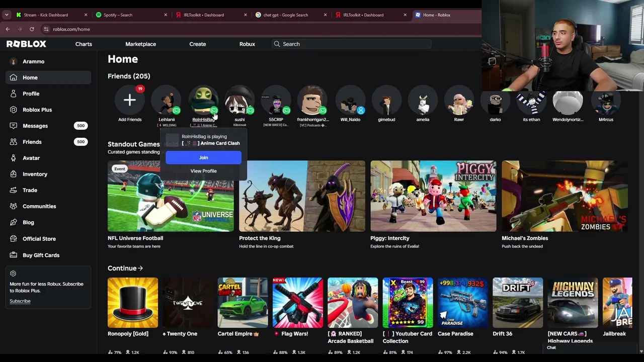Open the Charts menu in Roblox header

[84, 44]
